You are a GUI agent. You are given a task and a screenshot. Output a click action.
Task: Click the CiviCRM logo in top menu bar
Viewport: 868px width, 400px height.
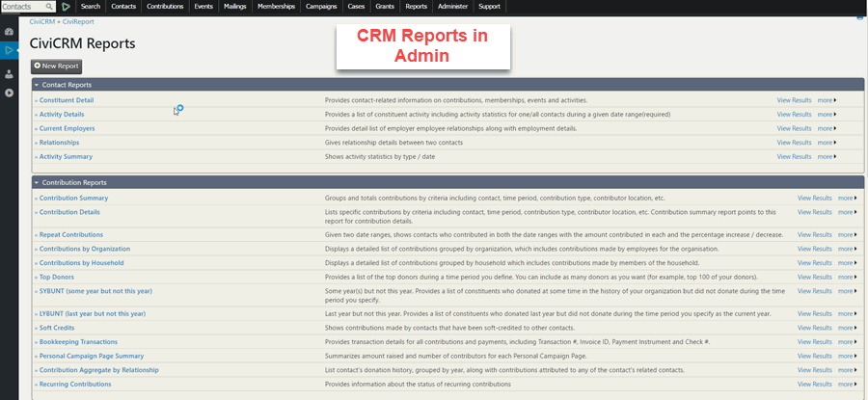pyautogui.click(x=66, y=7)
